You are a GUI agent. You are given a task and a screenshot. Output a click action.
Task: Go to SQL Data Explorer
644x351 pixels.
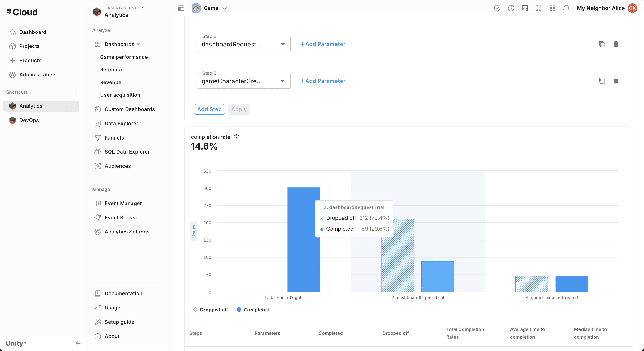(127, 152)
